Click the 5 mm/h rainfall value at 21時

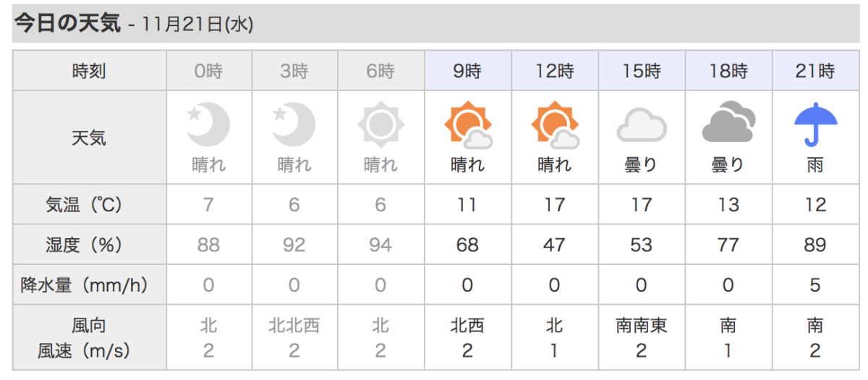(814, 285)
